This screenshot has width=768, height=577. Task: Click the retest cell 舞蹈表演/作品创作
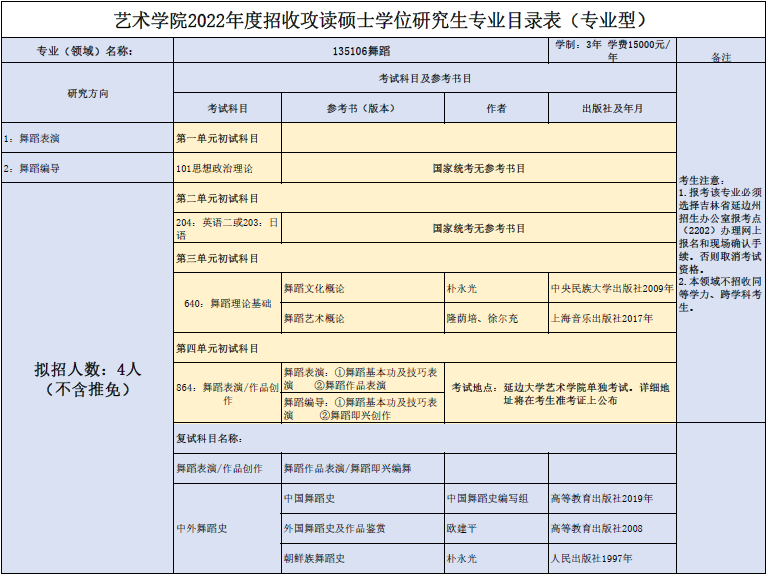(x=227, y=468)
